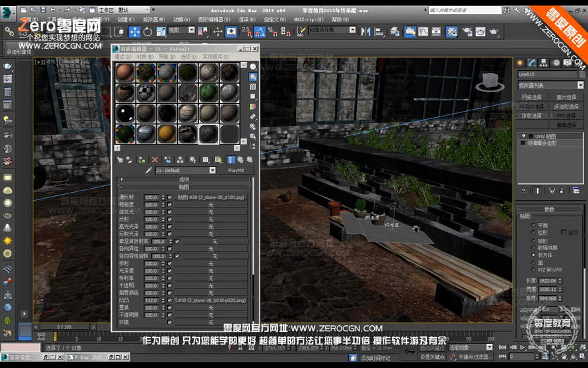Toggle show shaded material in viewport
Viewport: 588px width, 368px height.
click(218, 160)
